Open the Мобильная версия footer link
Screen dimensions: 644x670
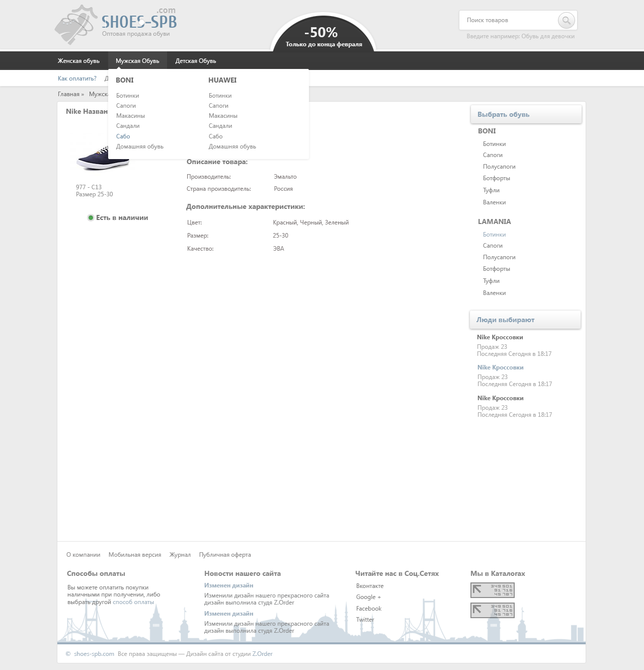[x=135, y=555]
